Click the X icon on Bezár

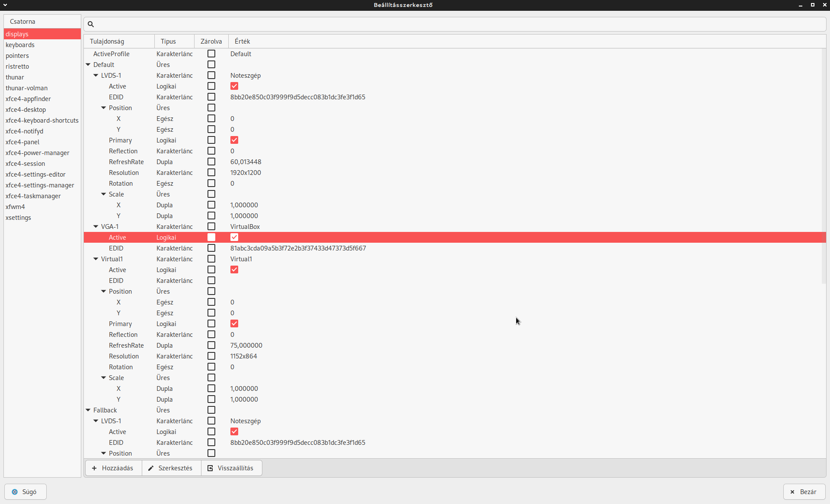point(792,492)
